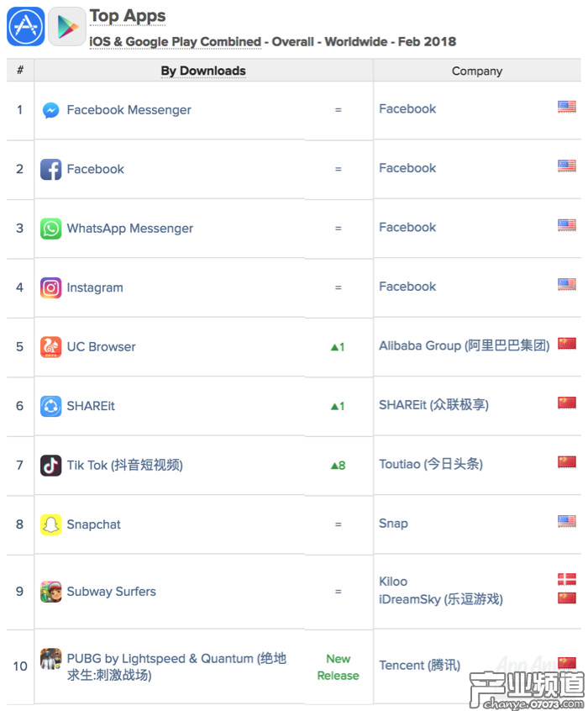Image resolution: width=588 pixels, height=711 pixels.
Task: Click the UC Browser app icon
Action: point(51,346)
